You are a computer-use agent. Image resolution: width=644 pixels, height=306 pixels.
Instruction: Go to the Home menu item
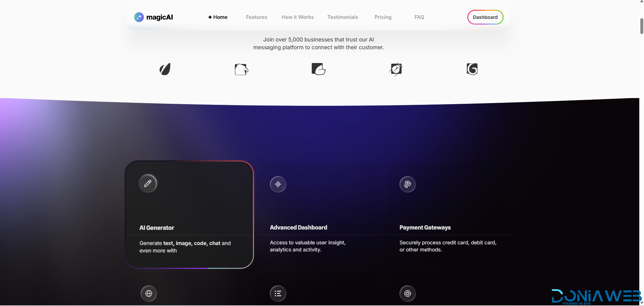(218, 17)
